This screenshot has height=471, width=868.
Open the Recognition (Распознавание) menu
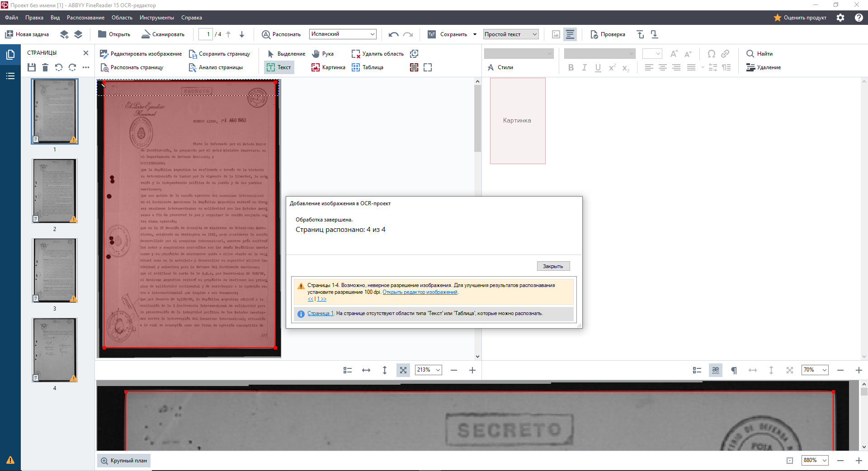pyautogui.click(x=85, y=18)
